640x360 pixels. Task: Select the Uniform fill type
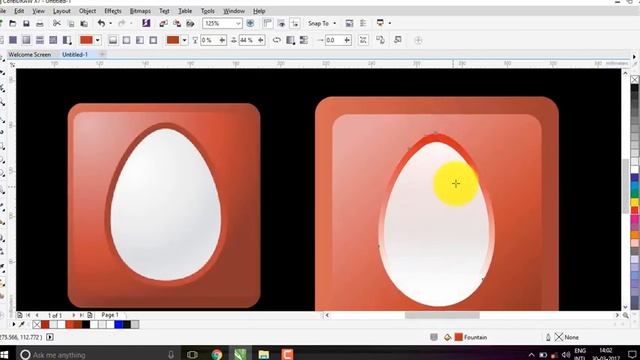click(x=13, y=40)
